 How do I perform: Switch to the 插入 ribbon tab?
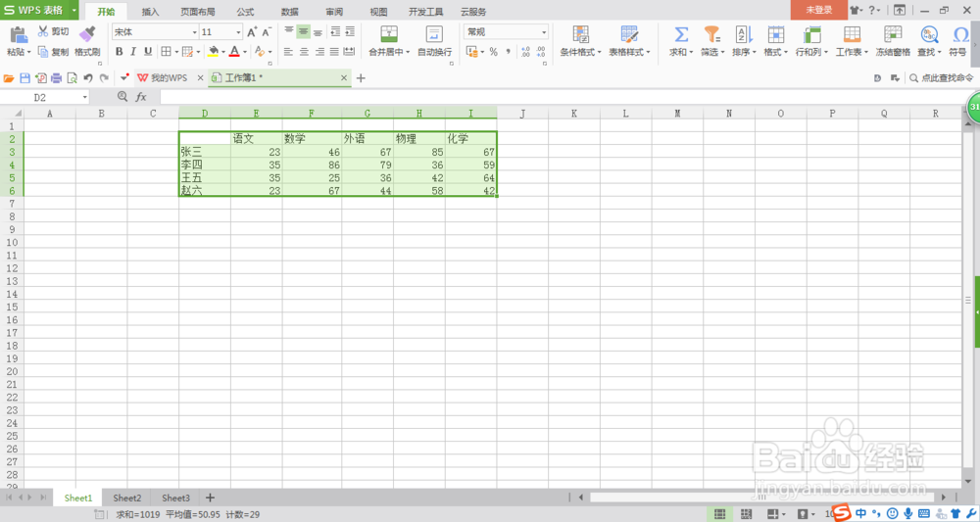coord(150,11)
